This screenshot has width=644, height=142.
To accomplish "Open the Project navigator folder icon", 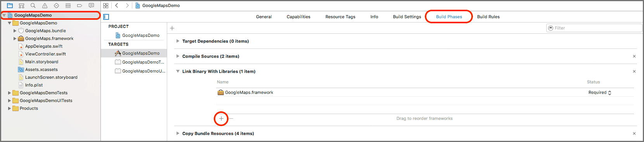I will click(x=10, y=5).
